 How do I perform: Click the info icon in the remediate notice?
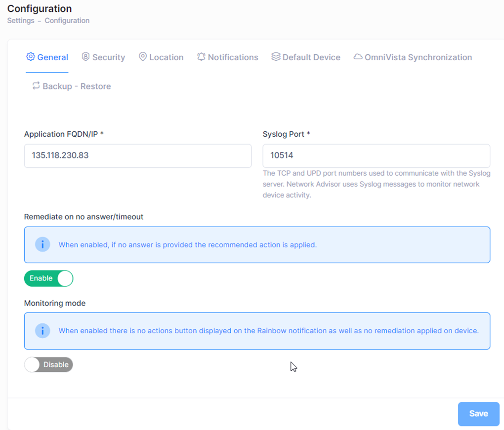[x=42, y=244]
